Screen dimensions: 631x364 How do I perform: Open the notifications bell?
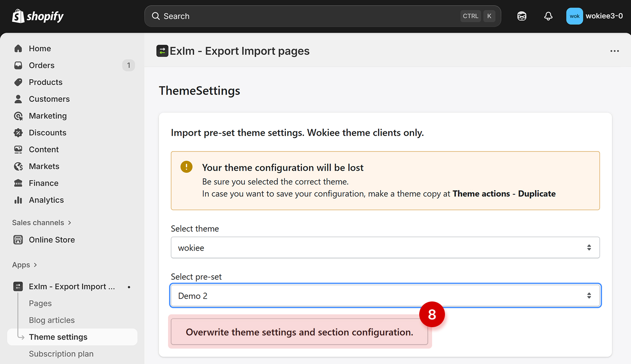(548, 16)
